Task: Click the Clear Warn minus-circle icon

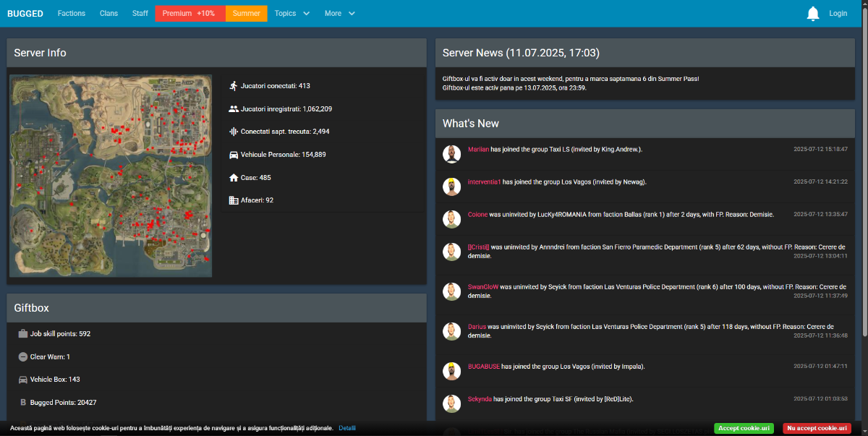Action: (22, 357)
